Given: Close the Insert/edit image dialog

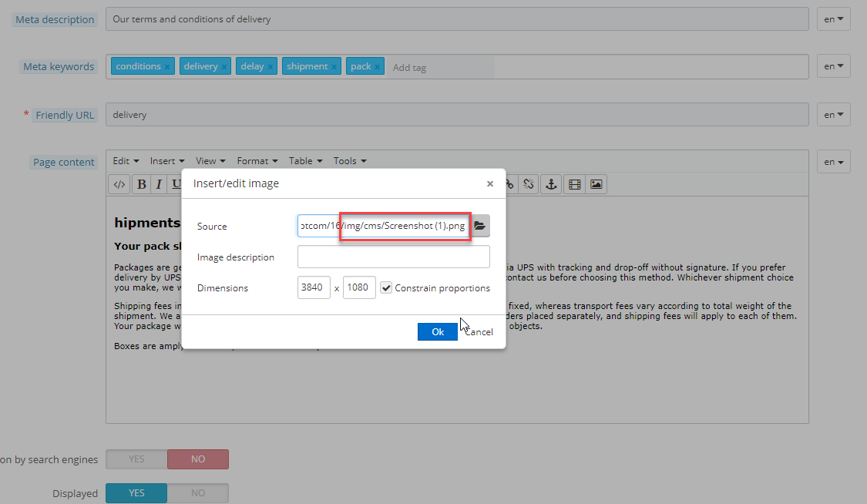Looking at the screenshot, I should coord(490,184).
